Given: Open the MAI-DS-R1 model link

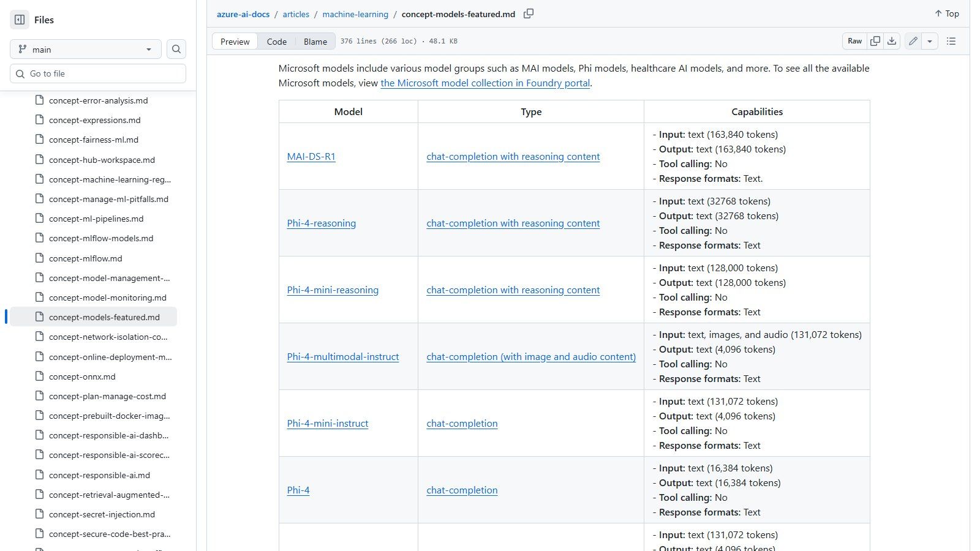Looking at the screenshot, I should tap(311, 157).
